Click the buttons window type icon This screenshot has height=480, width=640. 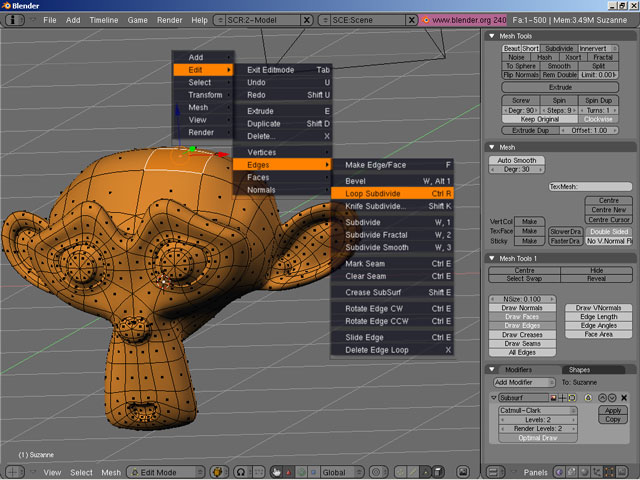point(495,472)
